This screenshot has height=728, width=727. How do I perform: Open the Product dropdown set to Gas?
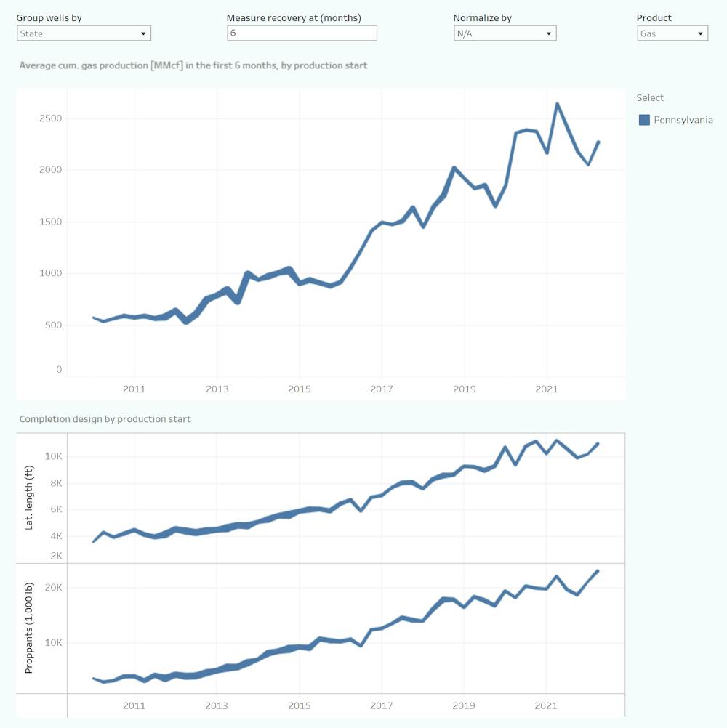pyautogui.click(x=672, y=33)
